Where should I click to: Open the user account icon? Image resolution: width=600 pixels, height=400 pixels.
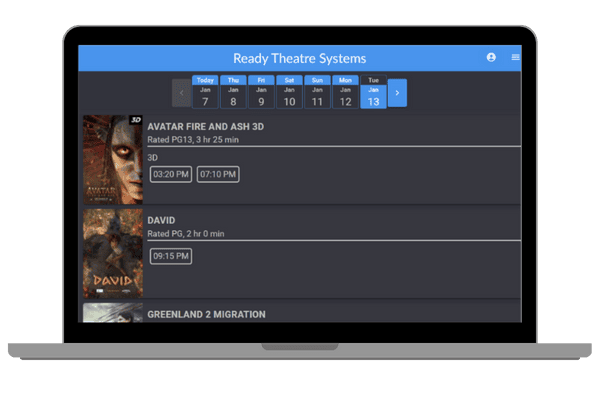pos(491,58)
